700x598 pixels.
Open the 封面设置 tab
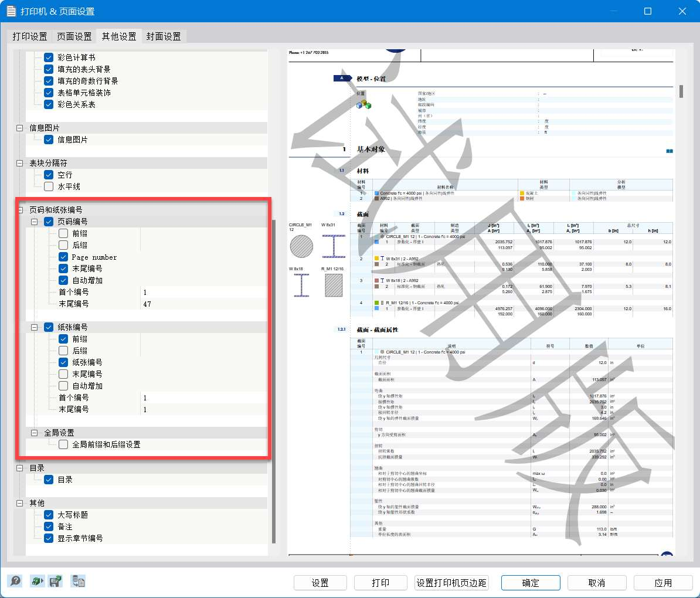click(x=164, y=36)
